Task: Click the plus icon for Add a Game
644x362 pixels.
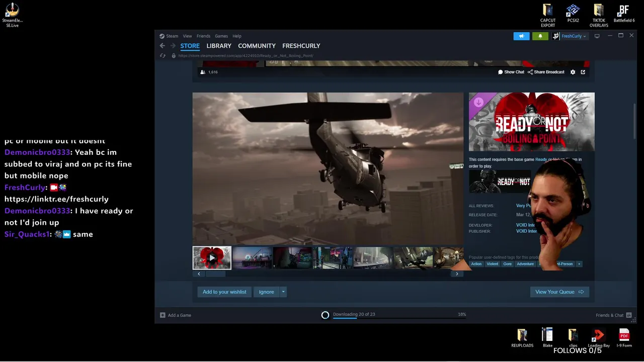Action: pyautogui.click(x=163, y=315)
